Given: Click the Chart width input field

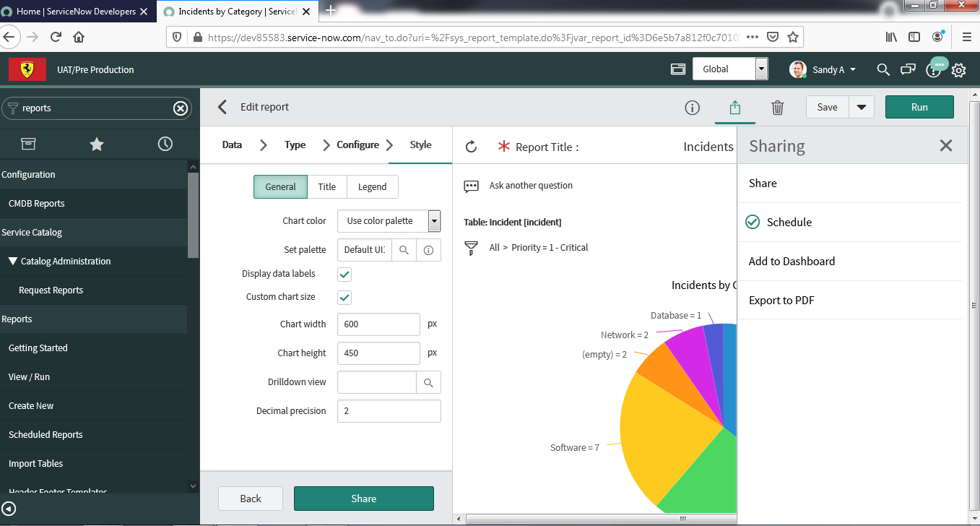Looking at the screenshot, I should click(x=378, y=324).
